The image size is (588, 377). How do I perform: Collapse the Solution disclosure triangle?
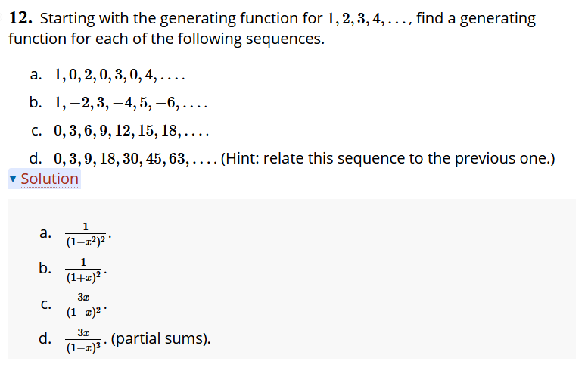[x=13, y=179]
